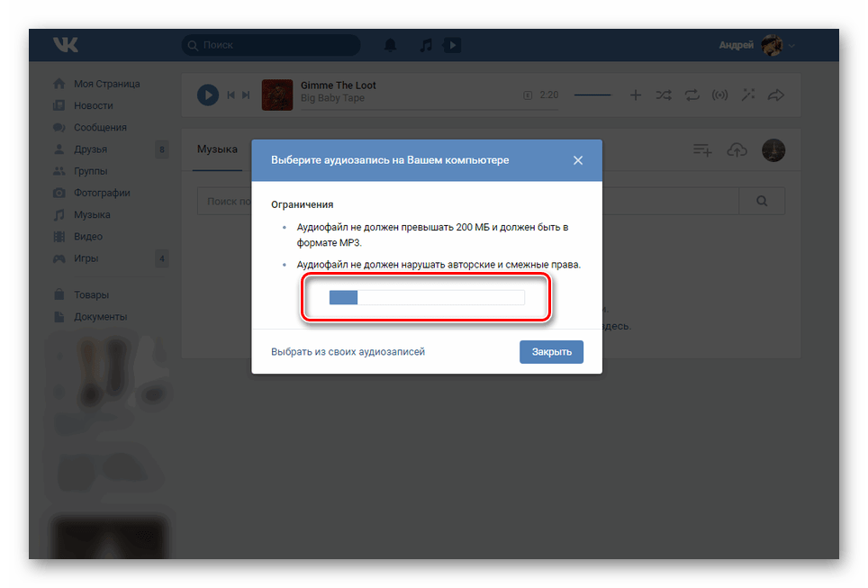Click the Закрыть button

[551, 352]
